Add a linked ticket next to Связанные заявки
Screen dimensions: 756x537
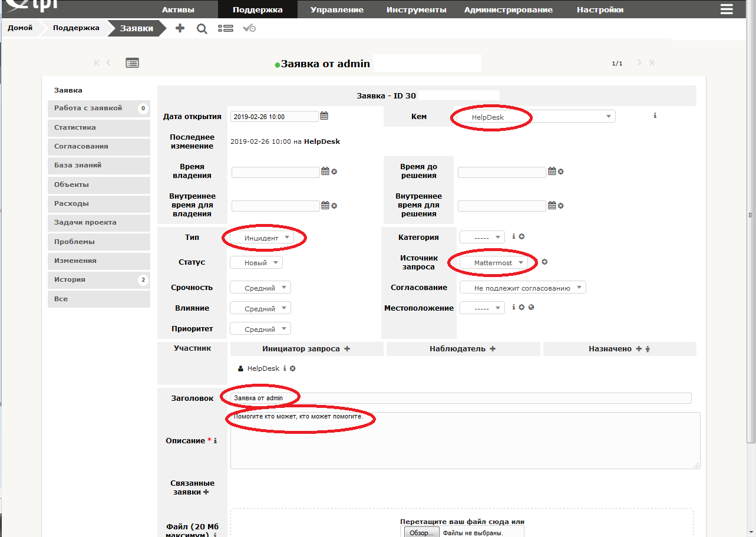tap(206, 492)
